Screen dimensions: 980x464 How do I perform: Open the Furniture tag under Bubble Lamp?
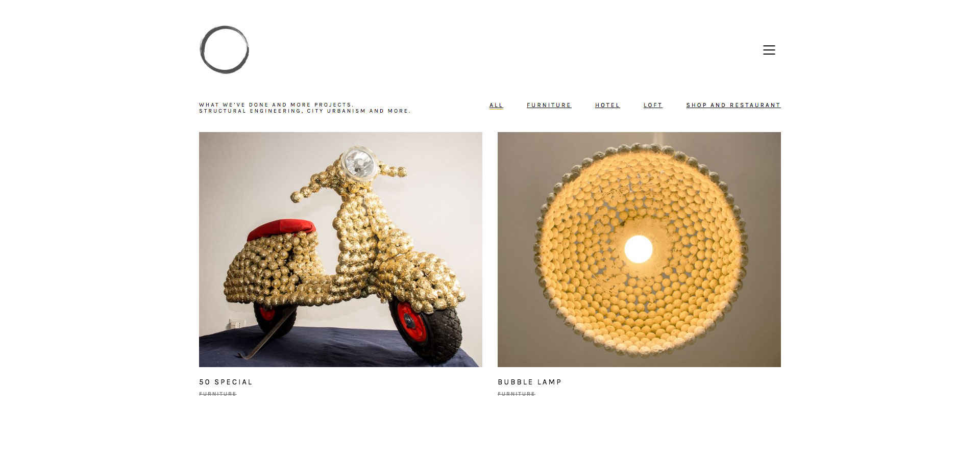coord(517,394)
